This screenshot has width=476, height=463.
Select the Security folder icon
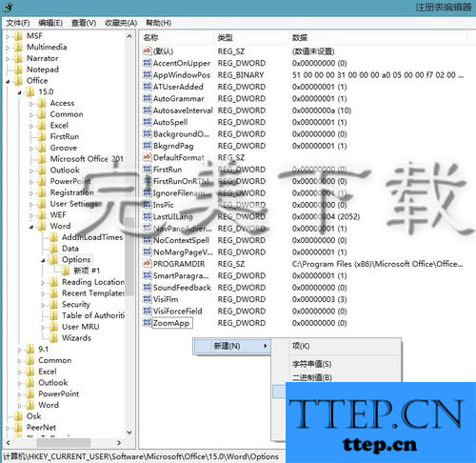point(53,305)
